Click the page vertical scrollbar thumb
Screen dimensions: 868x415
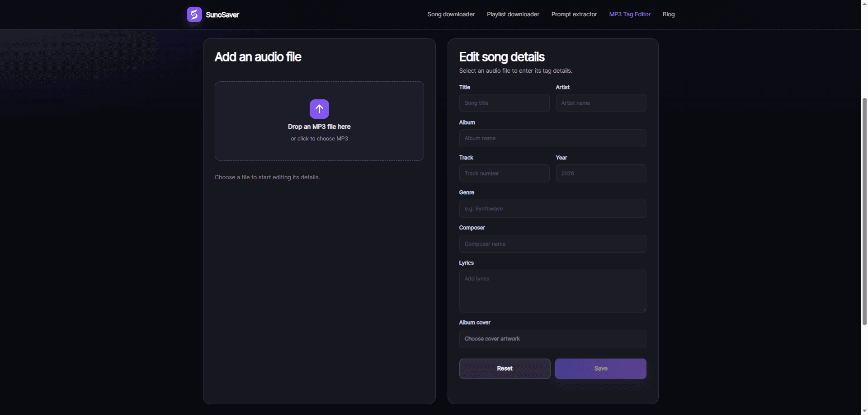tap(864, 211)
